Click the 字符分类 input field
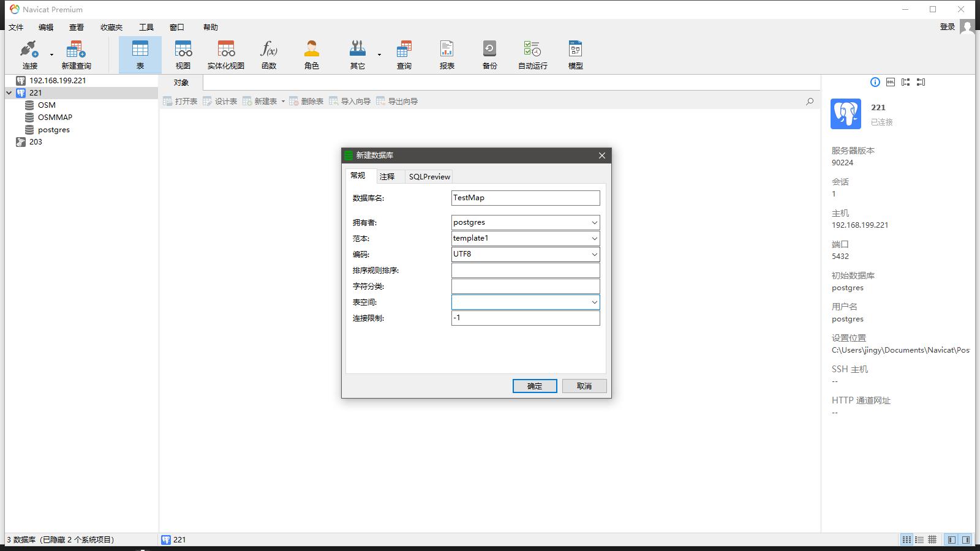Viewport: 980px width, 551px height. [526, 286]
